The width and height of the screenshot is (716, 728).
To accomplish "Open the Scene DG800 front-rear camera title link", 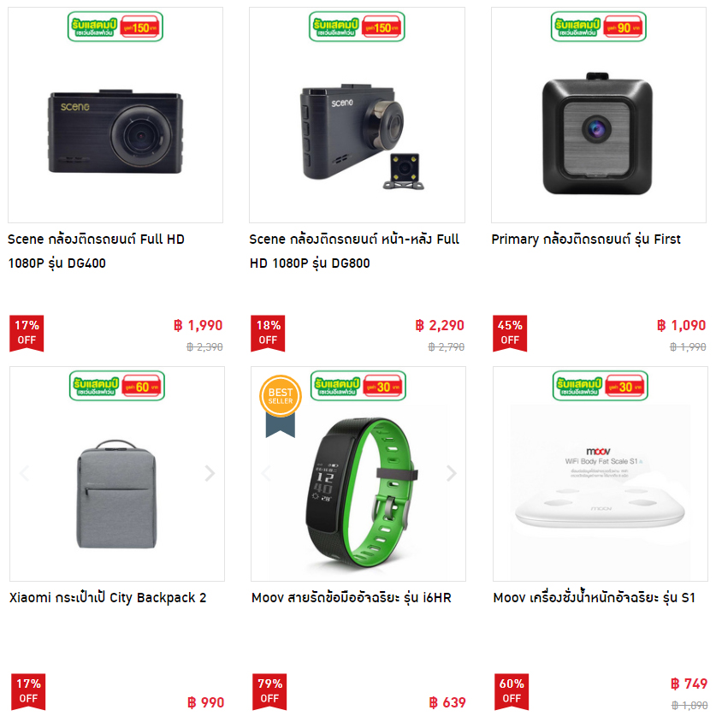I will point(354,252).
